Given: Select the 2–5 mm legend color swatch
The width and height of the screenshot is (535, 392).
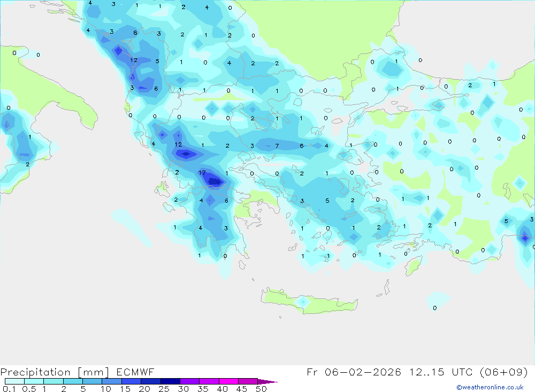Looking at the screenshot, I should tap(73, 381).
